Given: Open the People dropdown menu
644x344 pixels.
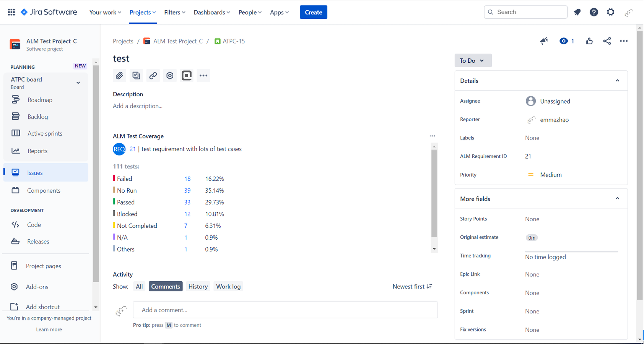Looking at the screenshot, I should 250,12.
